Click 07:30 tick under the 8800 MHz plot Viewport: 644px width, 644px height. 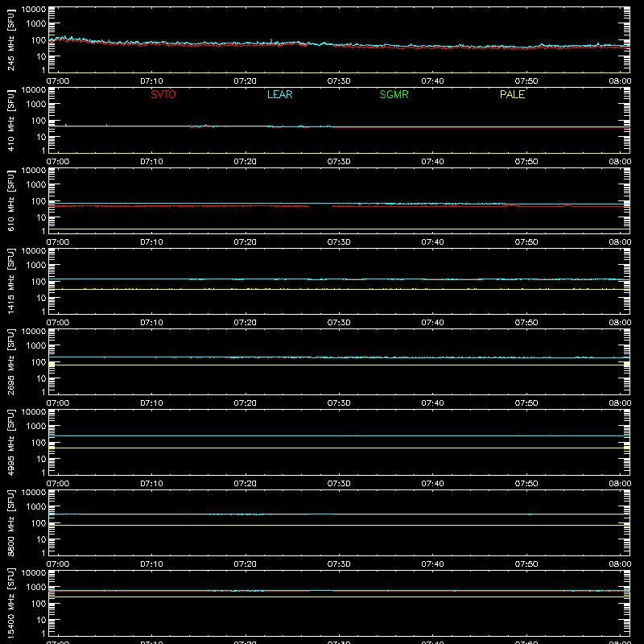(x=339, y=564)
